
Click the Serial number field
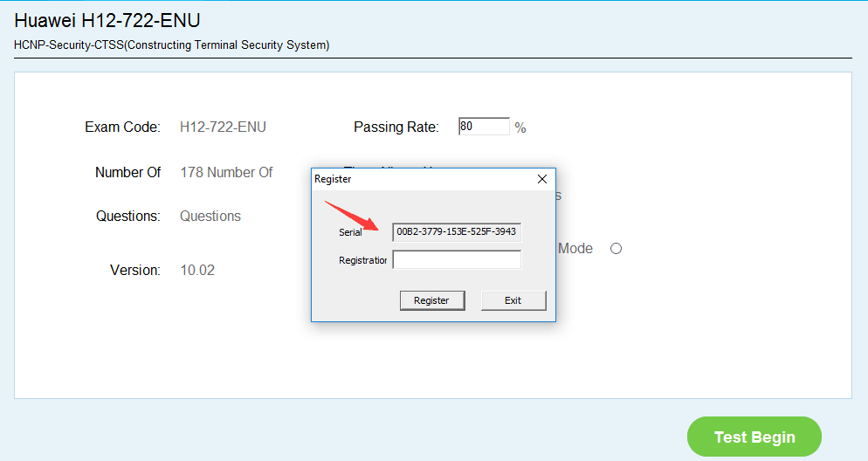pyautogui.click(x=457, y=232)
